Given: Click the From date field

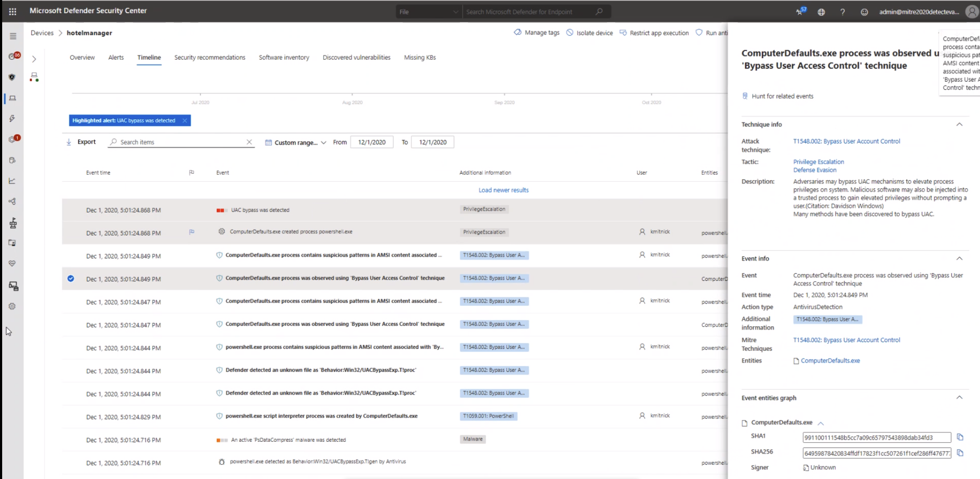Looking at the screenshot, I should 372,142.
